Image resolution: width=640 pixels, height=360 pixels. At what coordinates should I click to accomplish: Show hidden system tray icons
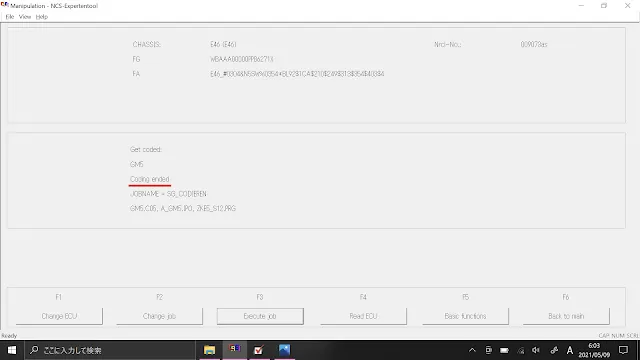click(x=472, y=350)
